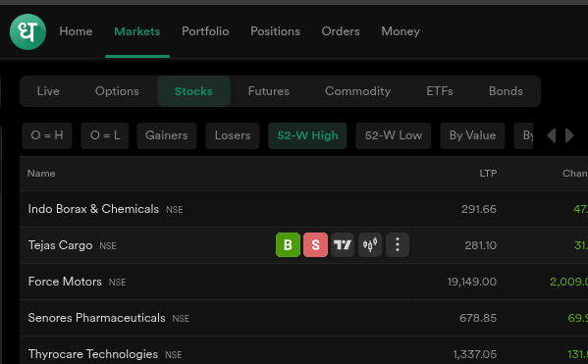This screenshot has height=364, width=588.
Task: Click LTP value 291.66
Action: [x=479, y=209]
